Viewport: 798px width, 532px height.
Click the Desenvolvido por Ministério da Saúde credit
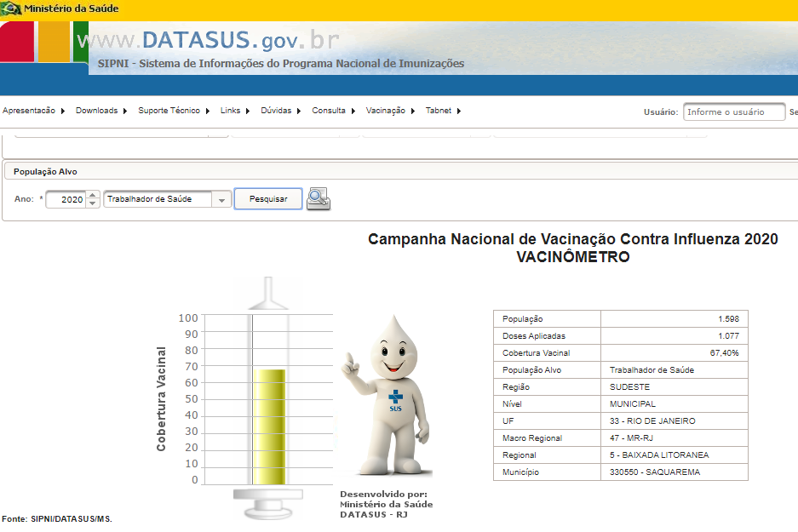(x=387, y=504)
